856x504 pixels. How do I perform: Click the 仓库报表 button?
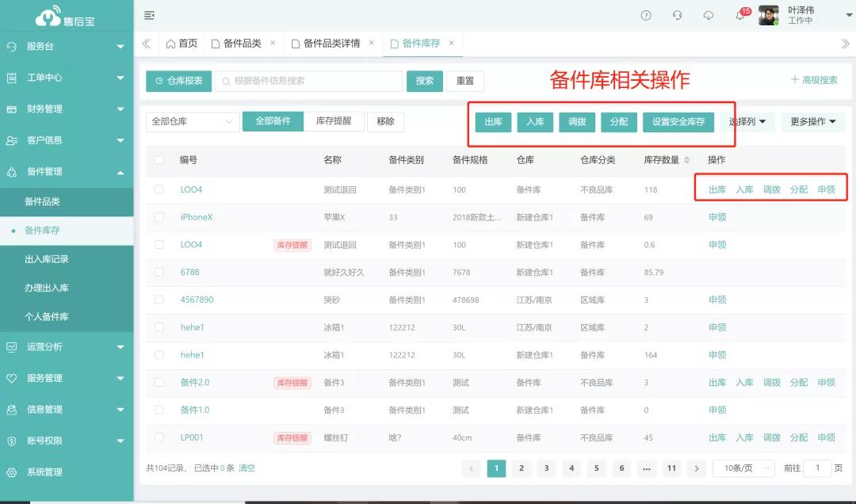click(178, 81)
